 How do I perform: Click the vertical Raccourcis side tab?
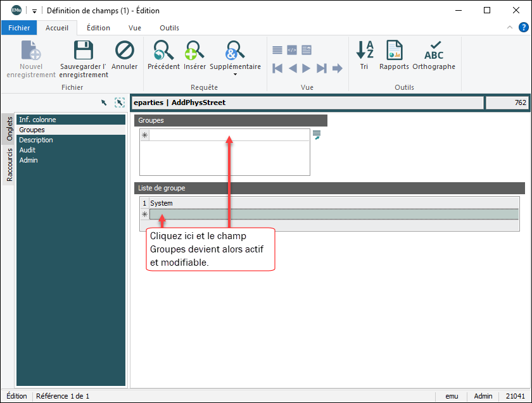(9, 164)
